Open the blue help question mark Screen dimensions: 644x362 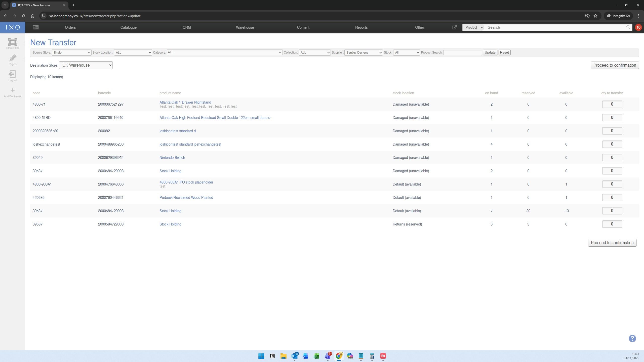pos(632,338)
